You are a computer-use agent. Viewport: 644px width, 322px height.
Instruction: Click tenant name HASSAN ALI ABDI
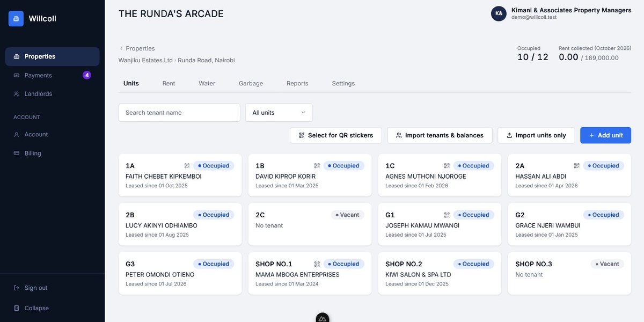[x=541, y=177]
